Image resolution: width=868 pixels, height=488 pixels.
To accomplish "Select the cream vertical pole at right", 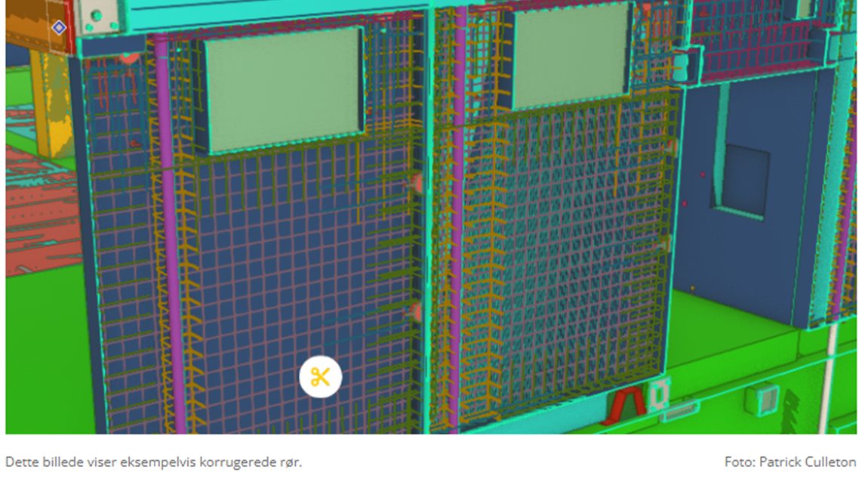I will point(833,378).
